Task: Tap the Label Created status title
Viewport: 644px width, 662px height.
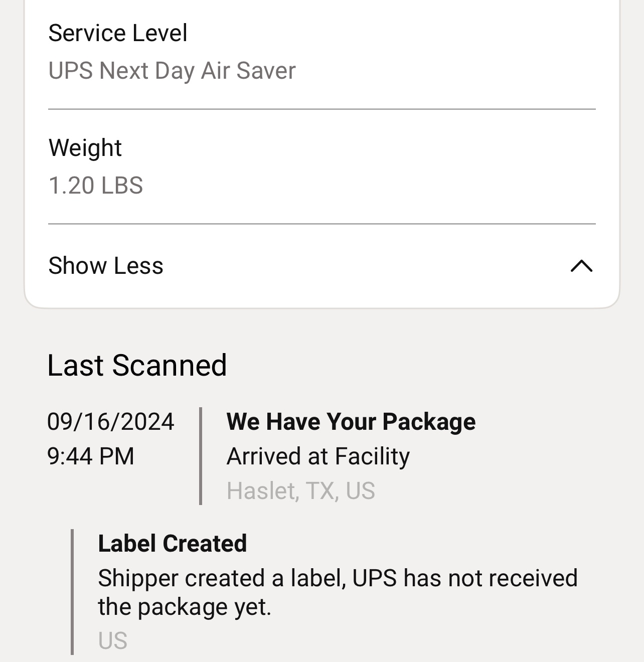Action: (x=172, y=544)
